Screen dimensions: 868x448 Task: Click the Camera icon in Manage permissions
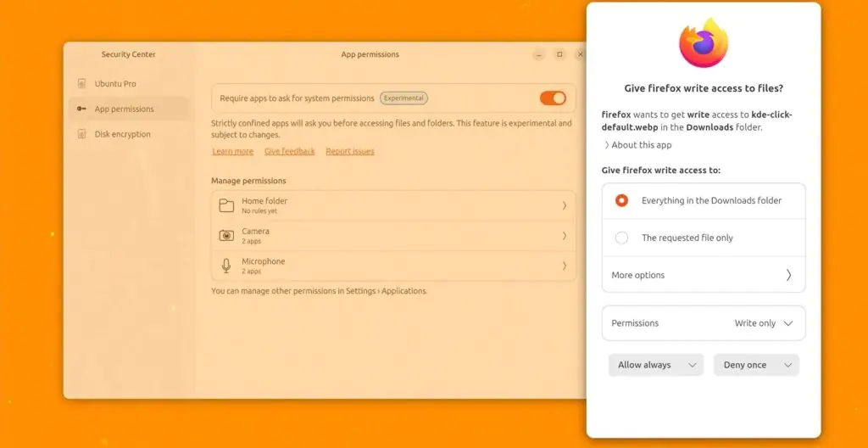[226, 236]
